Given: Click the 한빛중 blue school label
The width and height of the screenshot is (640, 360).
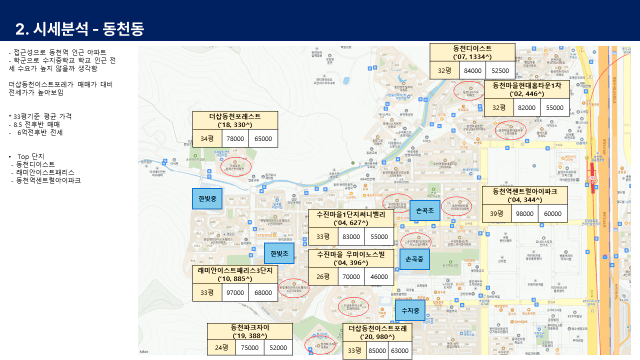Looking at the screenshot, I should (x=207, y=199).
